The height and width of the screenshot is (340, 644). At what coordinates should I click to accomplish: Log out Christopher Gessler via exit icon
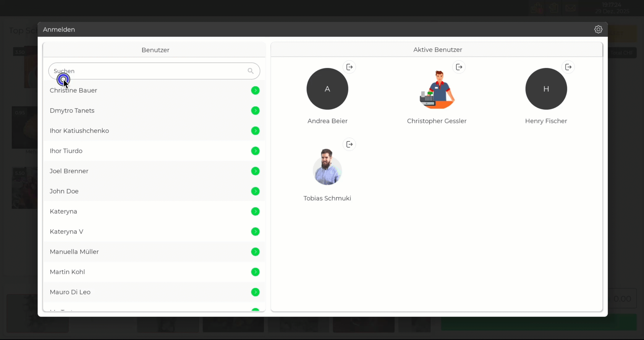point(459,67)
